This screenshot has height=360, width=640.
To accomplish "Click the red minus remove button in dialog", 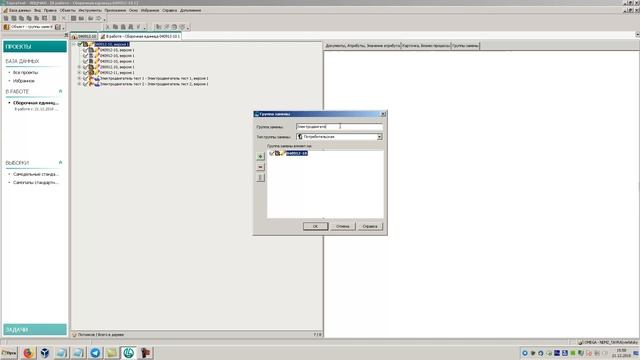I will [260, 167].
